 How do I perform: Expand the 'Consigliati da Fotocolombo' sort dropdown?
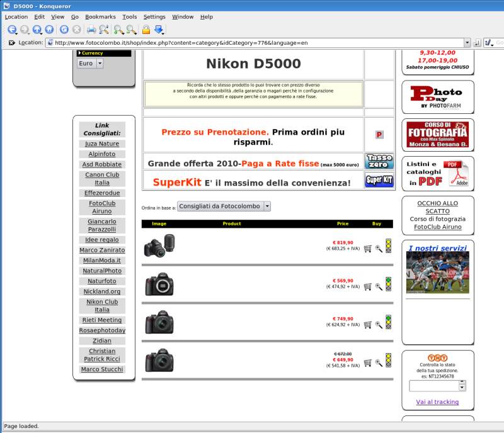tap(267, 206)
